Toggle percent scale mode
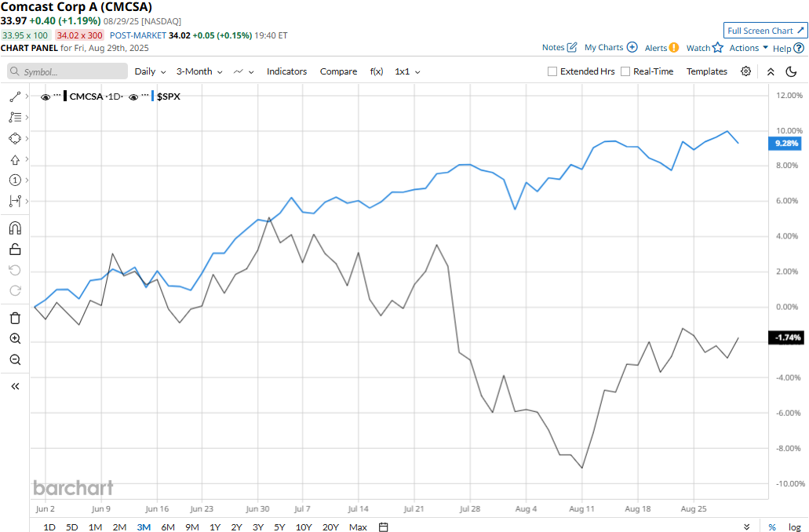The height and width of the screenshot is (532, 809). click(x=772, y=527)
